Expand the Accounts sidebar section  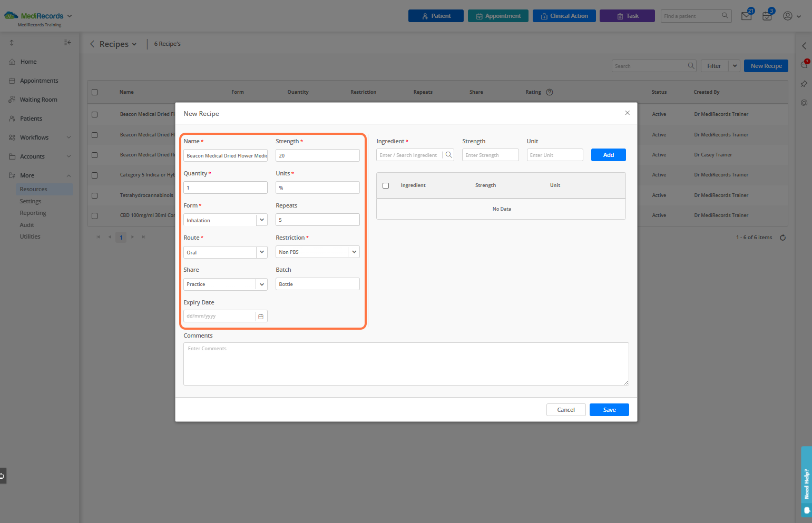pyautogui.click(x=69, y=156)
